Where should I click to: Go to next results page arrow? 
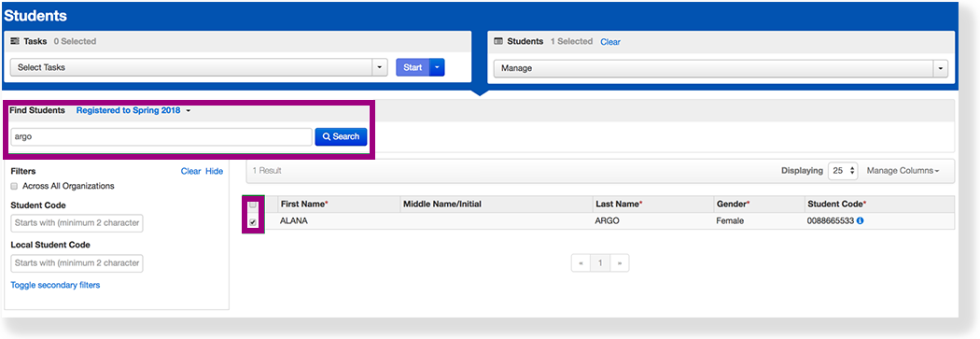click(620, 263)
